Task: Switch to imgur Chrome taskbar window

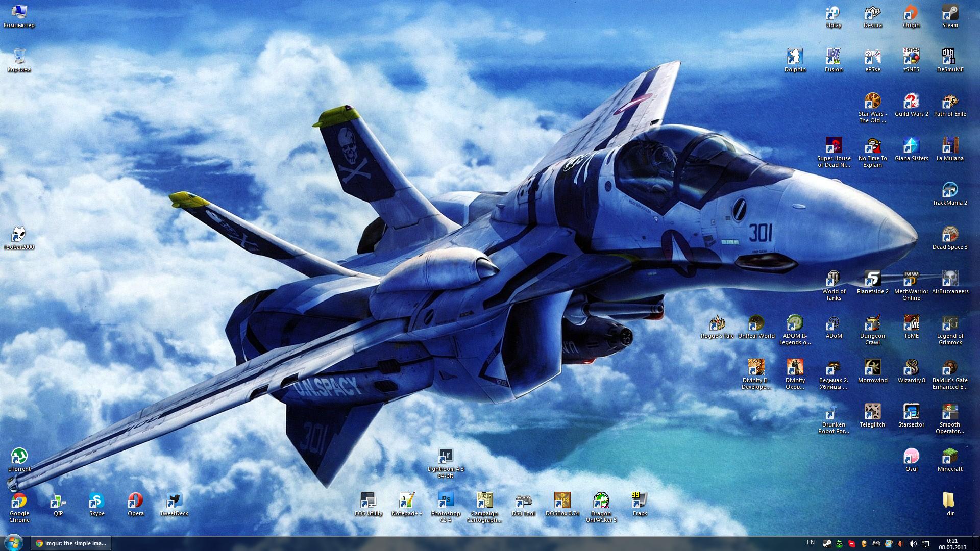Action: coord(71,543)
